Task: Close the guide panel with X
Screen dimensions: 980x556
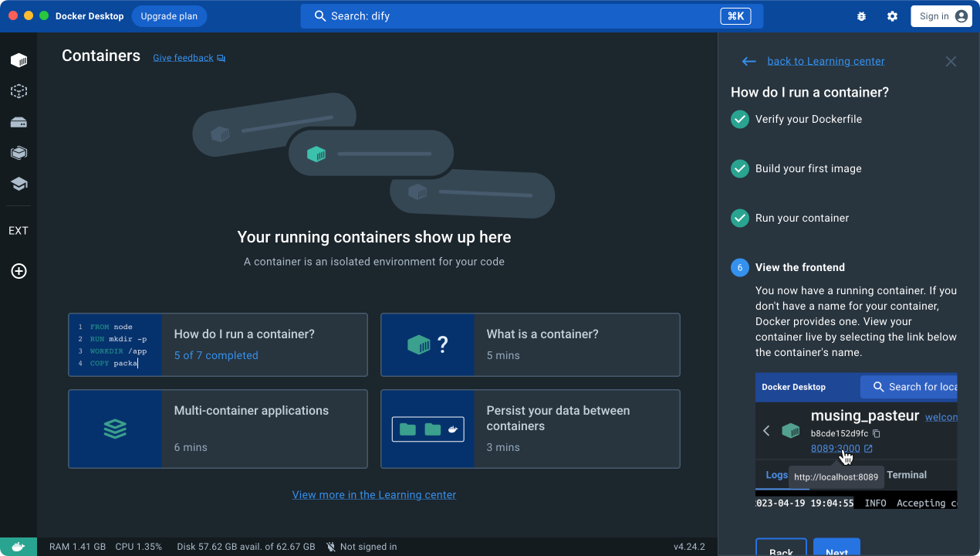Action: pyautogui.click(x=951, y=61)
